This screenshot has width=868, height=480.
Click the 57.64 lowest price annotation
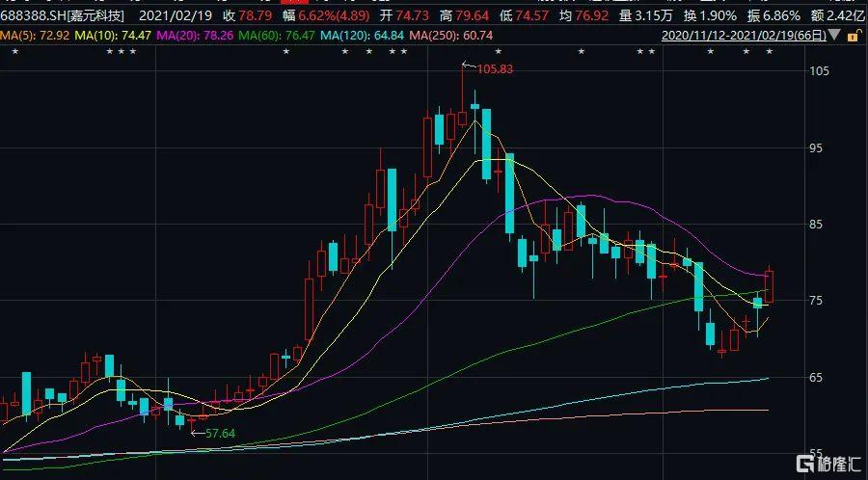pyautogui.click(x=220, y=433)
